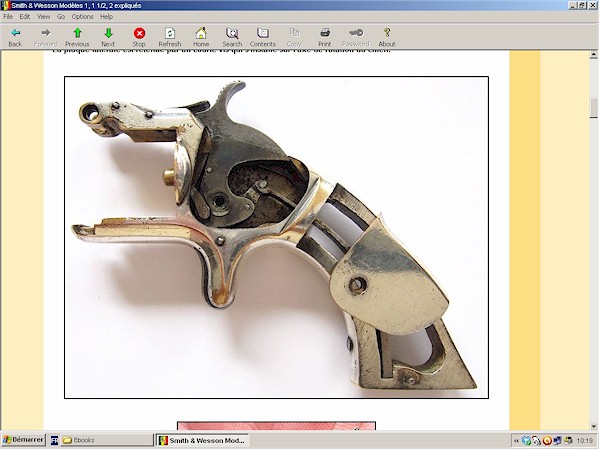Open the Edit menu
The height and width of the screenshot is (450, 600).
click(x=25, y=16)
